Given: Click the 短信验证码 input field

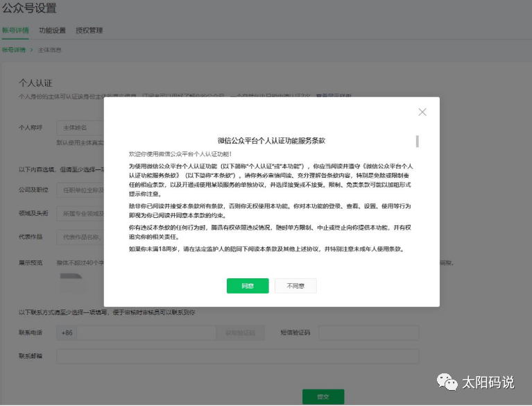Looking at the screenshot, I should pos(369,333).
